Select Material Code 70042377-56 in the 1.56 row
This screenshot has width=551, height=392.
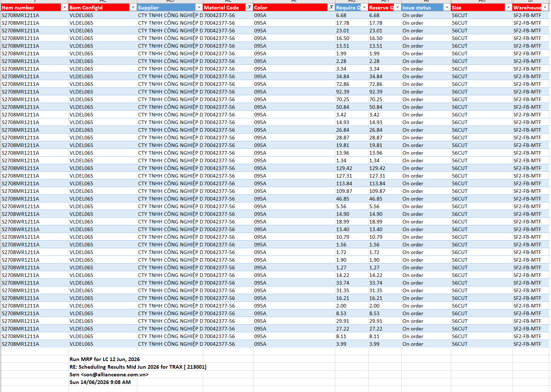pyautogui.click(x=228, y=245)
